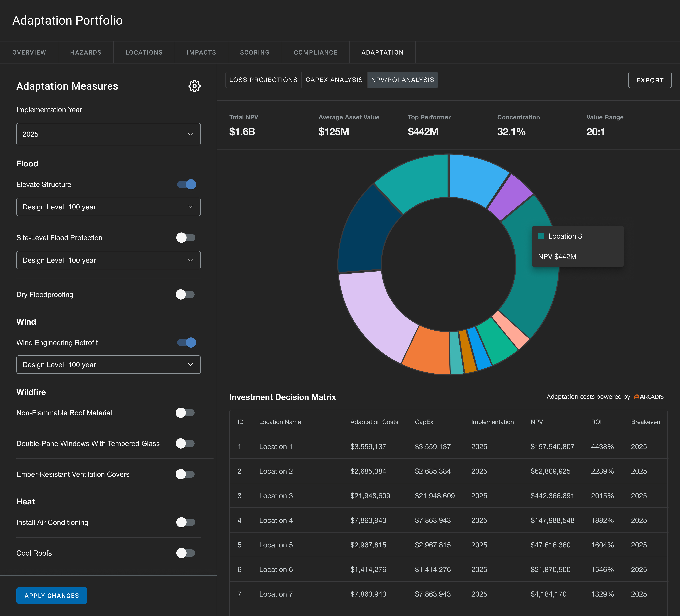The height and width of the screenshot is (616, 680).
Task: Click the Export button
Action: pos(650,80)
